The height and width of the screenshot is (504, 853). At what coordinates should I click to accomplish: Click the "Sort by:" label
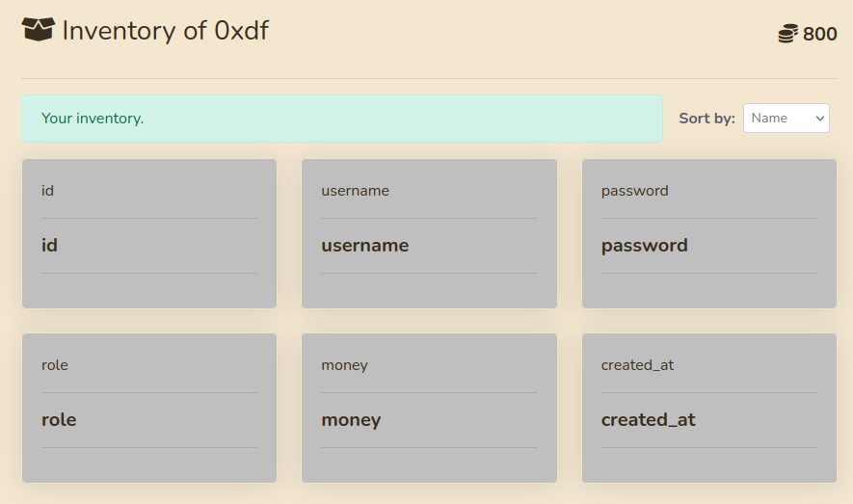tap(706, 119)
